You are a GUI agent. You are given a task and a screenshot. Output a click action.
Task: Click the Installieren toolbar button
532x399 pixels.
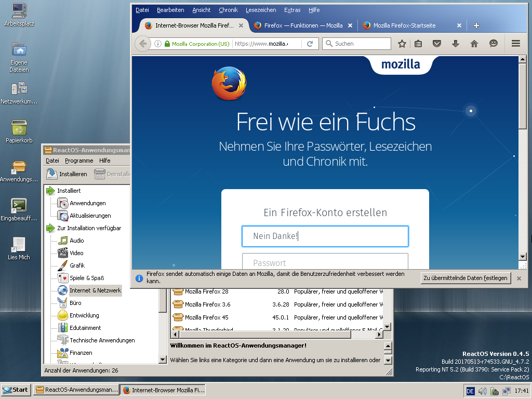tap(67, 174)
